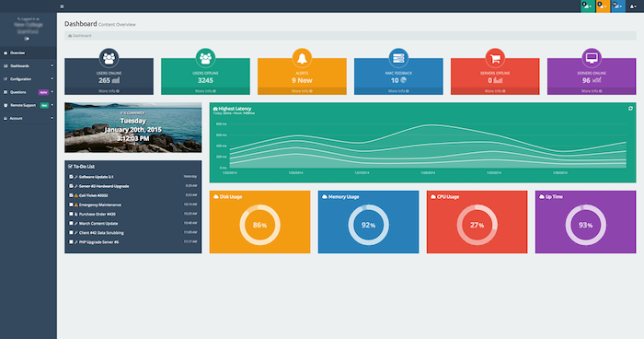Open More Info on Users Offline card
The height and width of the screenshot is (339, 644).
click(x=205, y=91)
